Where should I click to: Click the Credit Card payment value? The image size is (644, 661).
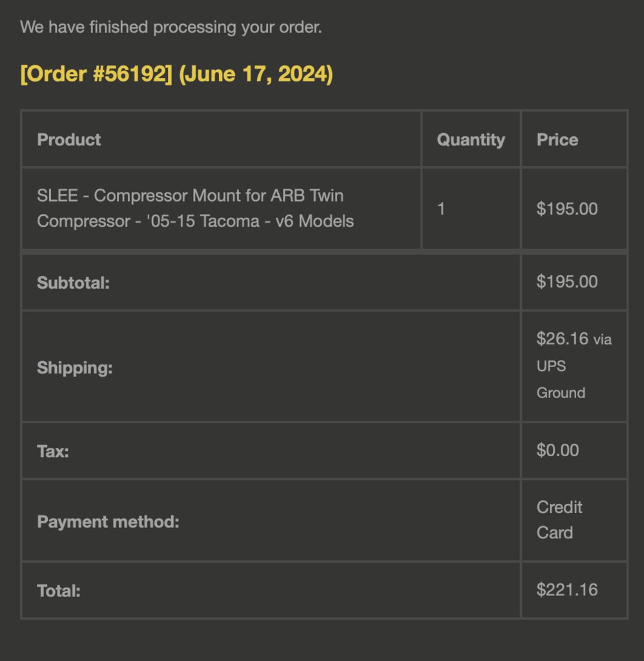559,519
